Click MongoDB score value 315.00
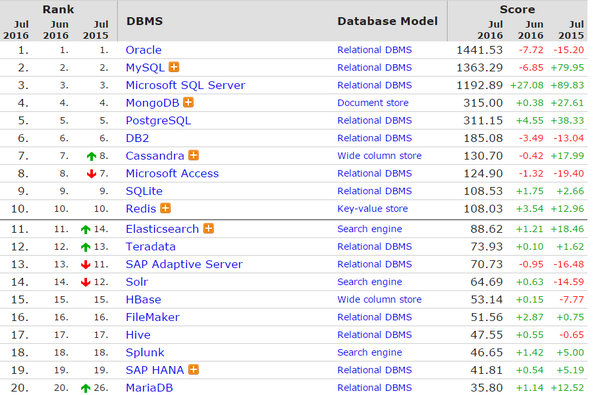This screenshot has height=395, width=600. (483, 103)
